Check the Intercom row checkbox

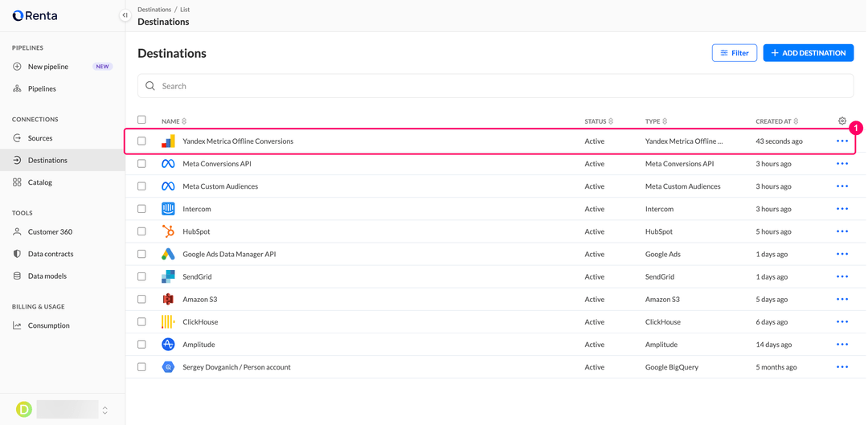click(141, 209)
